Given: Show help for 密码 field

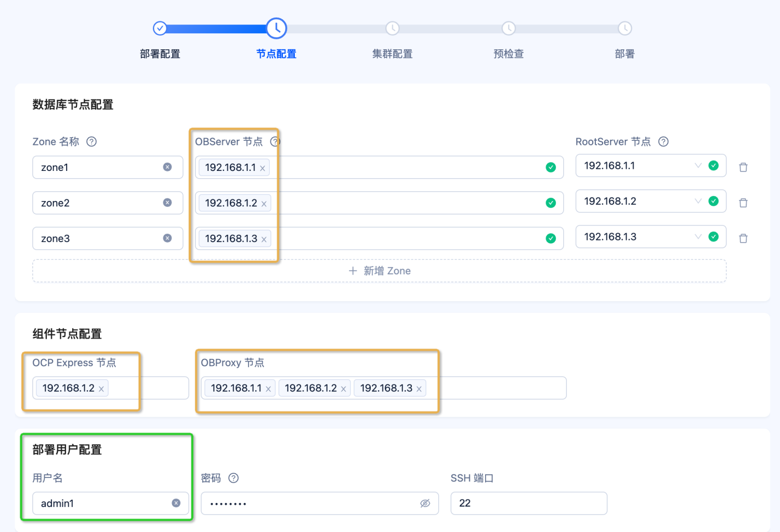Looking at the screenshot, I should coord(233,478).
